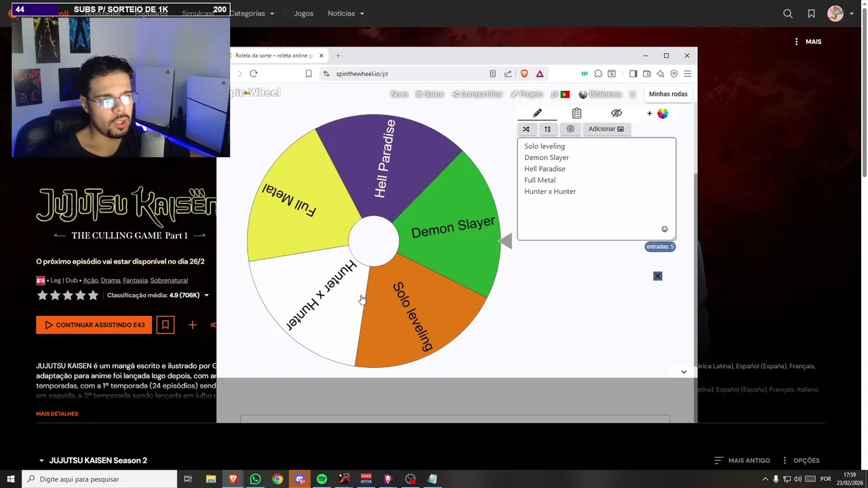The height and width of the screenshot is (488, 868).
Task: Expand the chevron below the wheel
Action: (684, 371)
